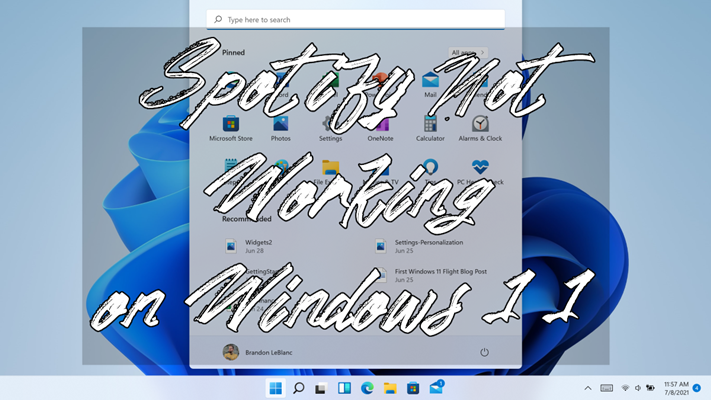Open the pinned Mail app in Start menu

tap(430, 84)
